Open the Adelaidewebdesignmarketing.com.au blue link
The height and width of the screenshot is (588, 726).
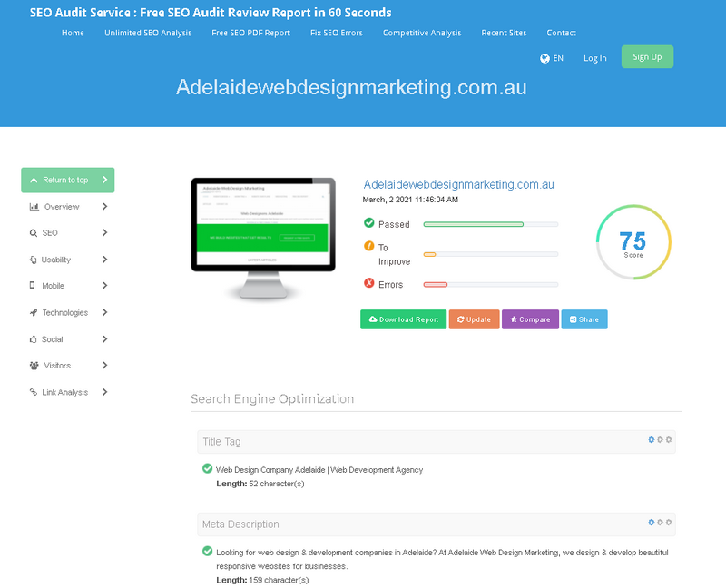pos(458,185)
